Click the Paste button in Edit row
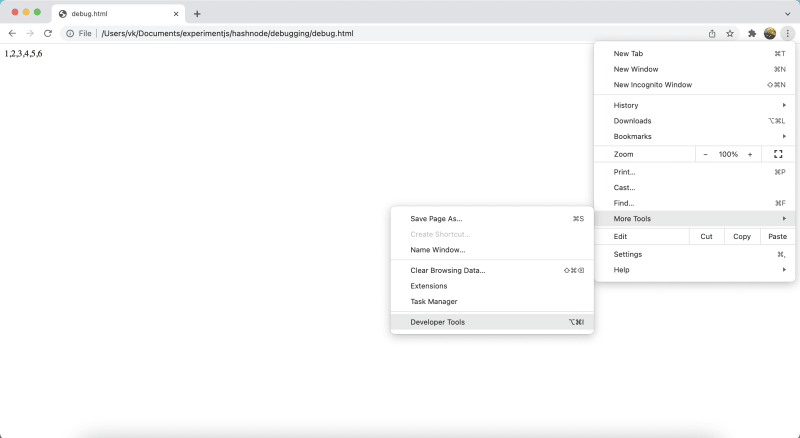The height and width of the screenshot is (438, 800). [778, 236]
